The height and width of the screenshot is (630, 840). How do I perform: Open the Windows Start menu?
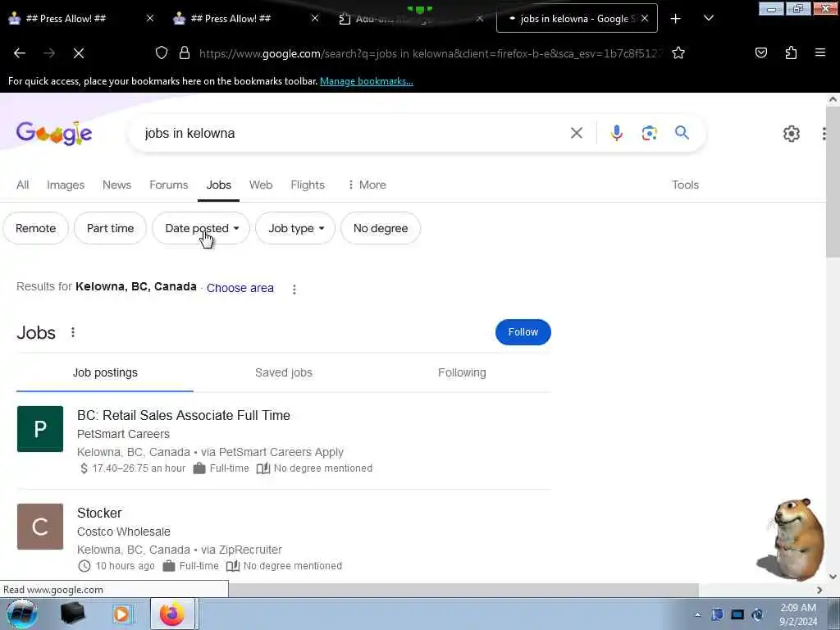click(22, 614)
